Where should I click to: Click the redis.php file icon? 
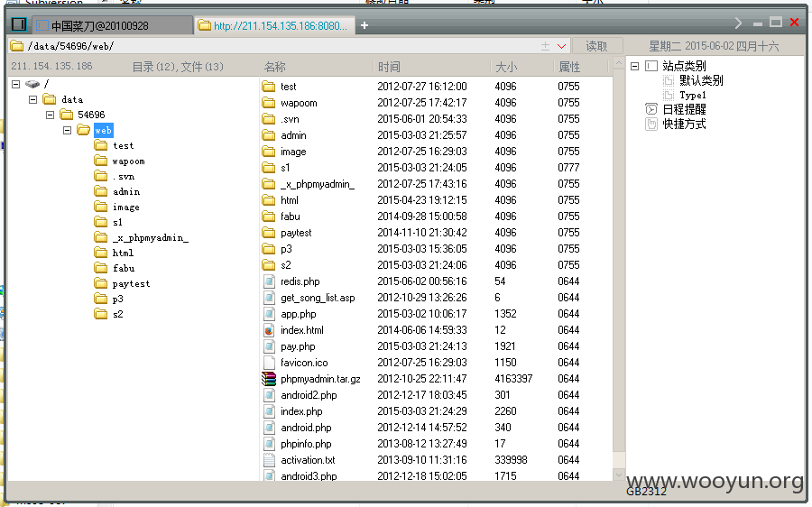click(x=269, y=281)
